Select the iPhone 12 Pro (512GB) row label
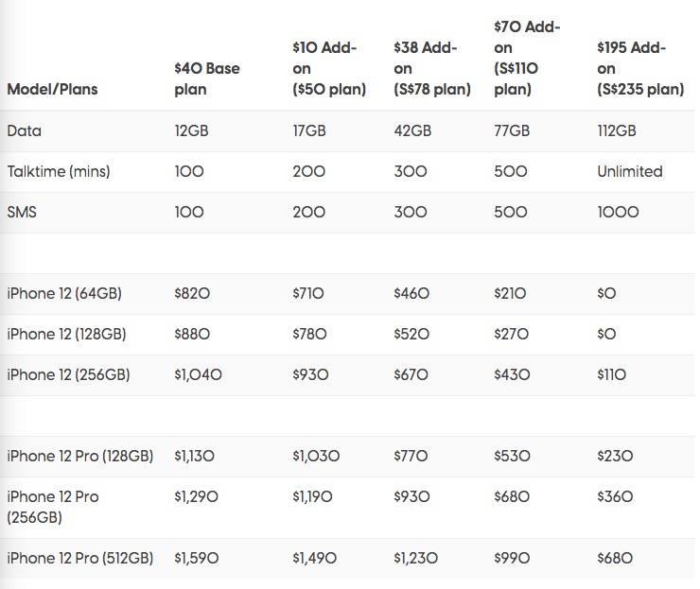This screenshot has width=700, height=589. click(x=79, y=558)
